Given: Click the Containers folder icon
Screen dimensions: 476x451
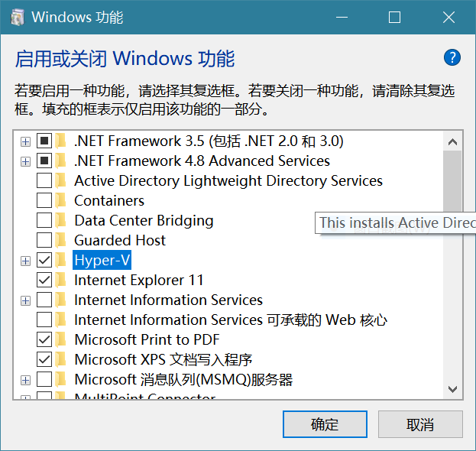Looking at the screenshot, I should (61, 201).
